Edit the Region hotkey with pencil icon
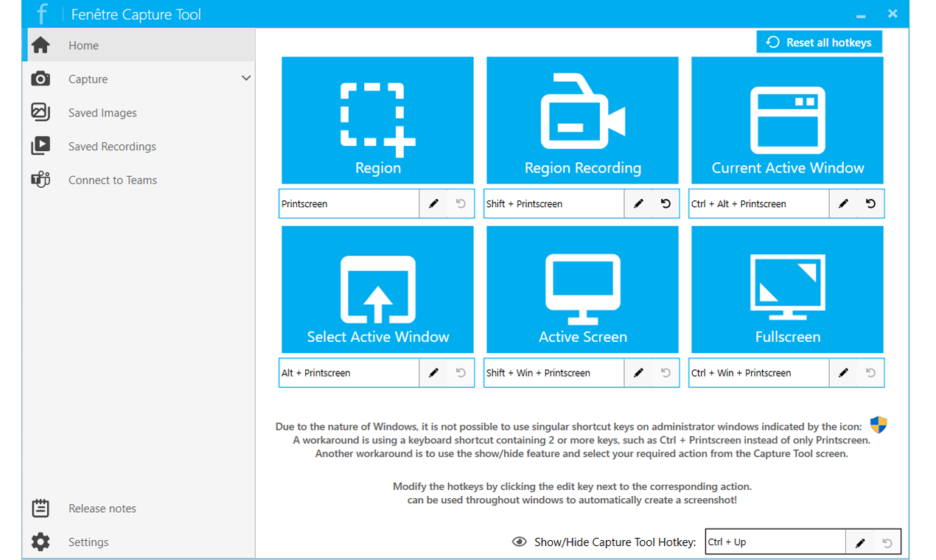Image resolution: width=936 pixels, height=560 pixels. (x=433, y=203)
